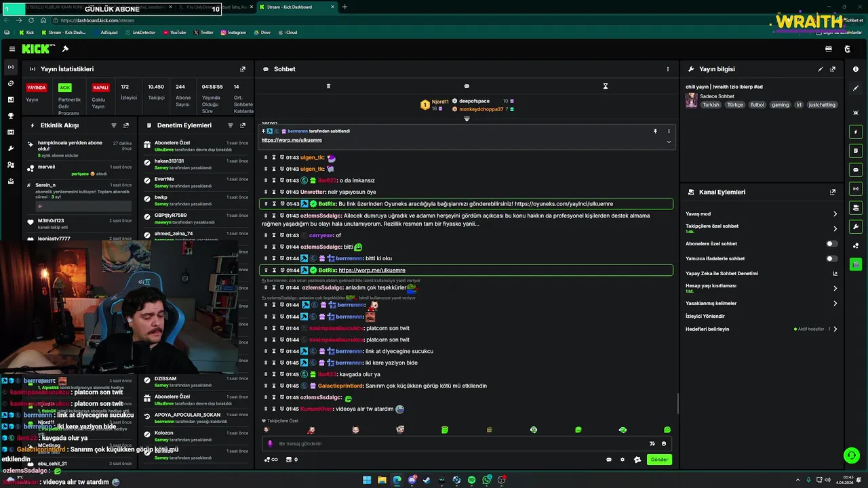
Task: Open Yapay Zeka ile Sohbet Denetimi
Action: [x=722, y=273]
